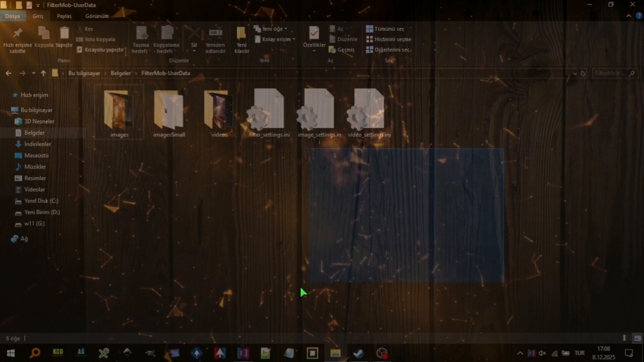Viewport: 644px width, 362px height.
Task: Open the Dosya menu
Action: point(13,16)
